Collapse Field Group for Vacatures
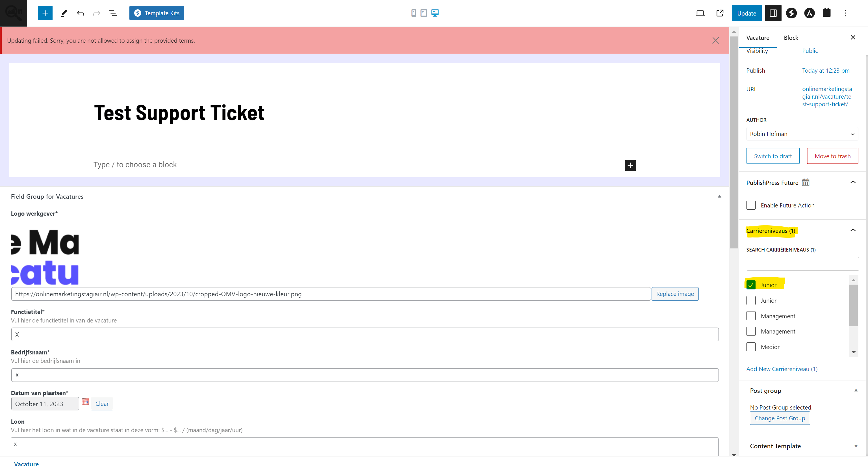 [x=719, y=196]
